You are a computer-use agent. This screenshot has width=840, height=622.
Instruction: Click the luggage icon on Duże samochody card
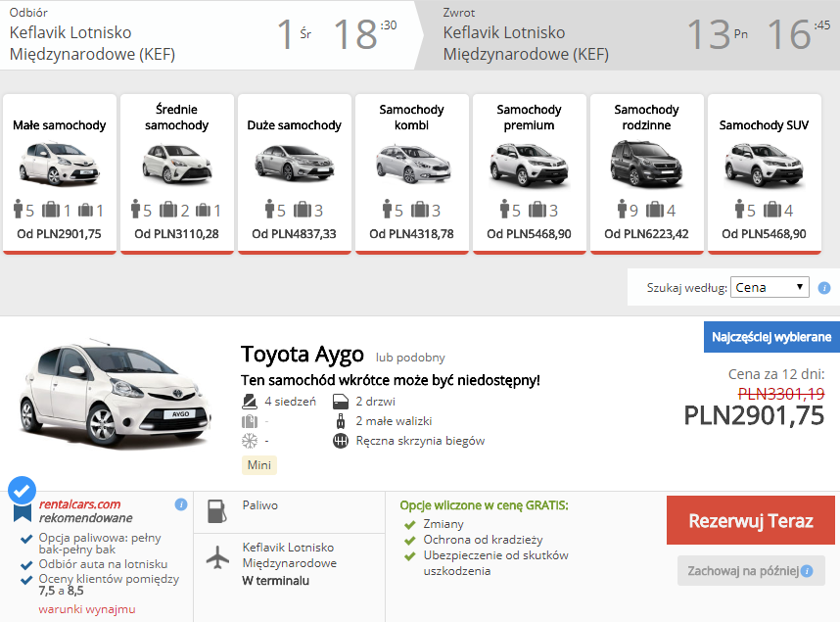pos(303,210)
